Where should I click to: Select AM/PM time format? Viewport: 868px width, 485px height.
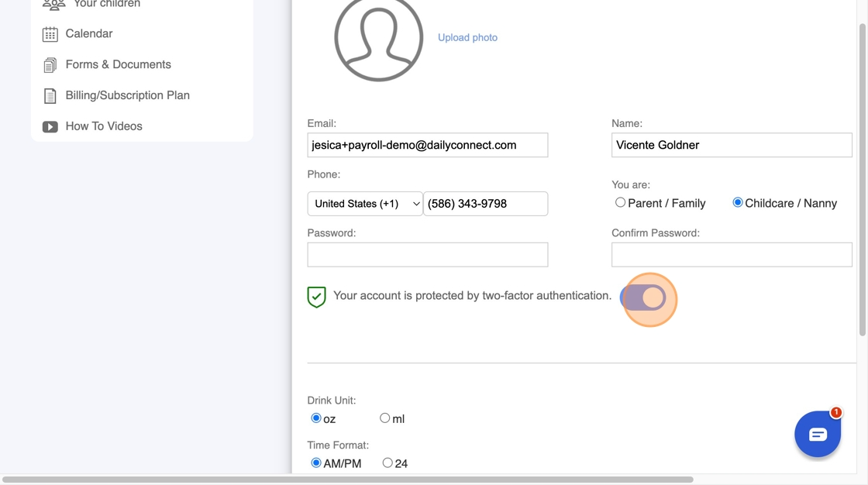point(316,463)
